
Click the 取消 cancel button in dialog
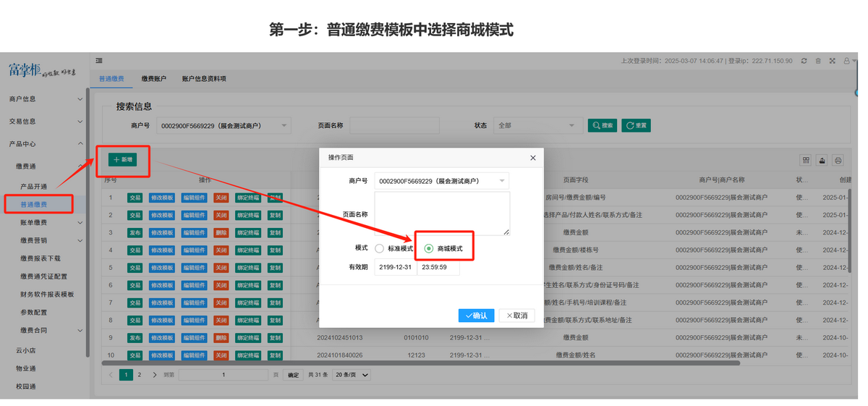pyautogui.click(x=517, y=316)
